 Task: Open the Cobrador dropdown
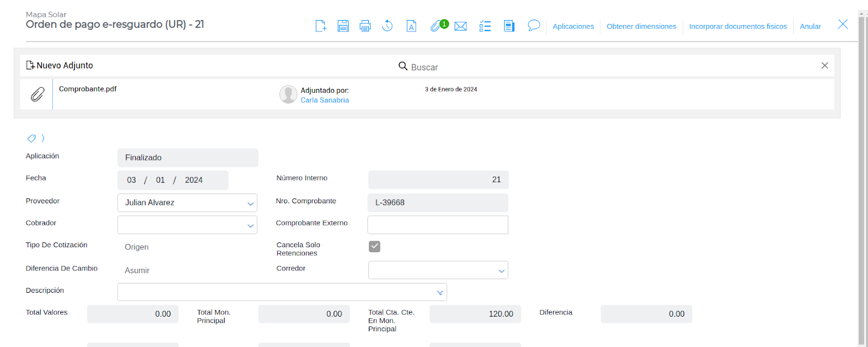250,226
